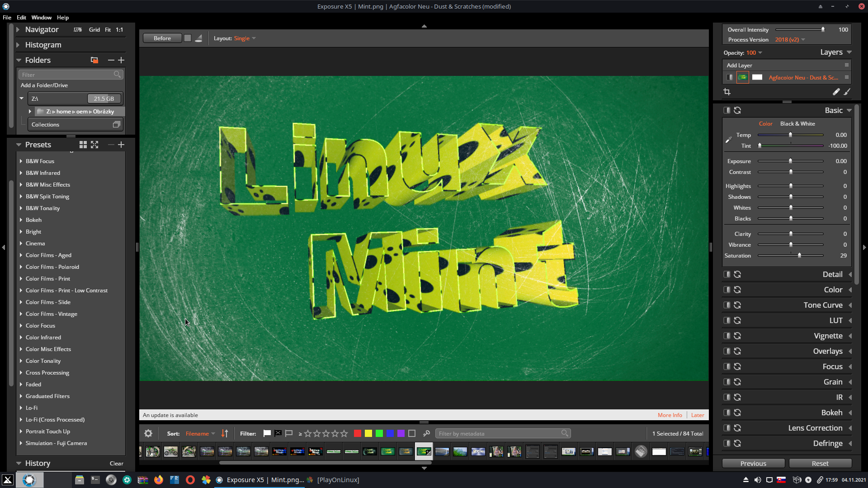Open the Sort Filename dropdown
This screenshot has height=488, width=868.
pyautogui.click(x=200, y=433)
